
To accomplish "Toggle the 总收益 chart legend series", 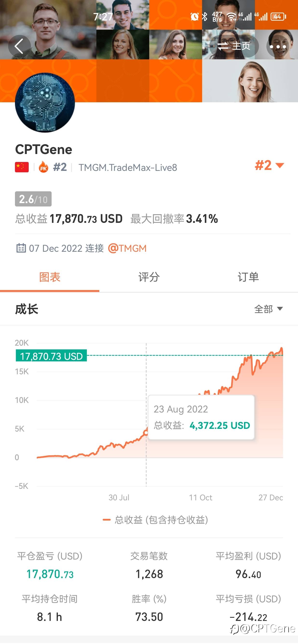I will click(155, 520).
